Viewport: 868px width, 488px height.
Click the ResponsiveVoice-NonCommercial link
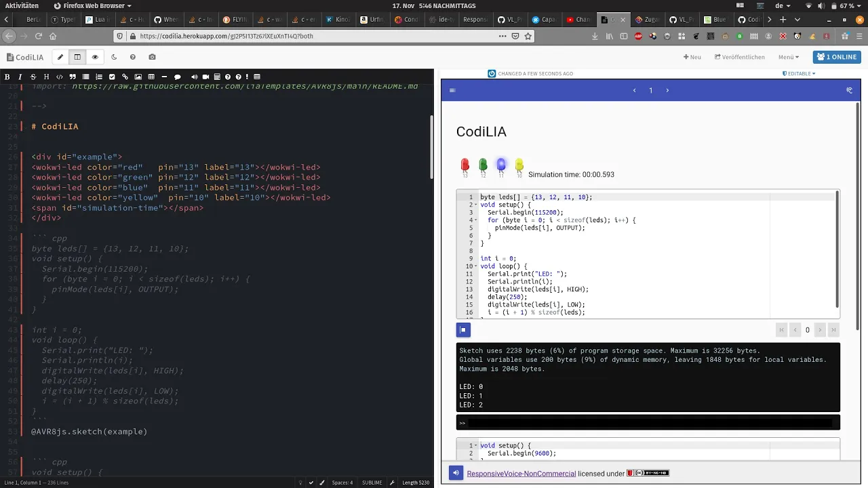pos(521,474)
